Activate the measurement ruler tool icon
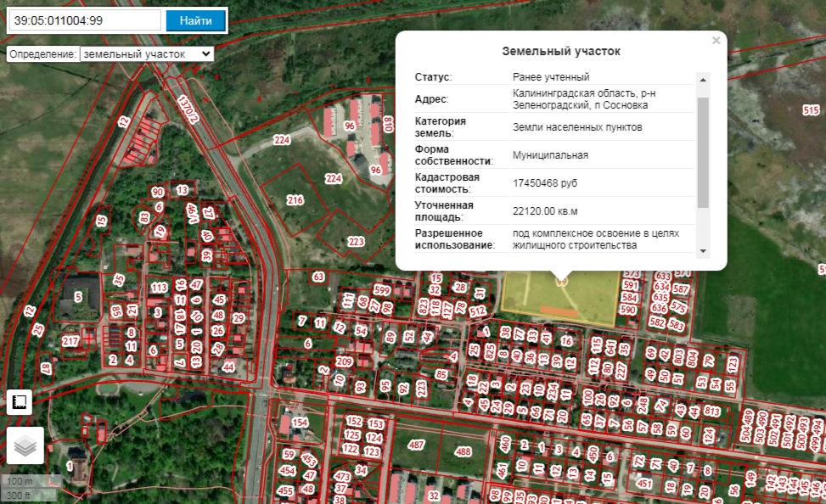826x504 pixels. (x=20, y=402)
